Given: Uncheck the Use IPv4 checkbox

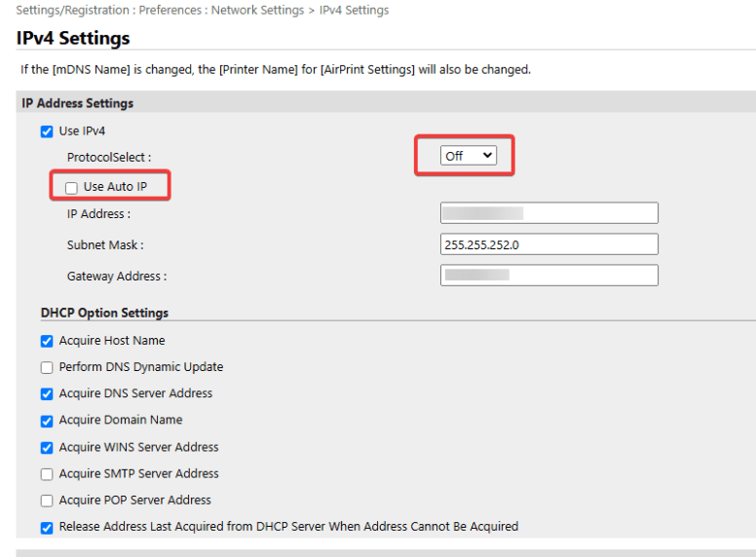Looking at the screenshot, I should [x=47, y=131].
